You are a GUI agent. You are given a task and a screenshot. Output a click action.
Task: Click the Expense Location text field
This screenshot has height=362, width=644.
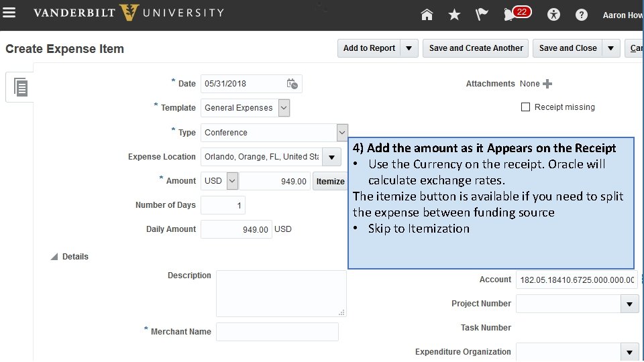pos(262,157)
